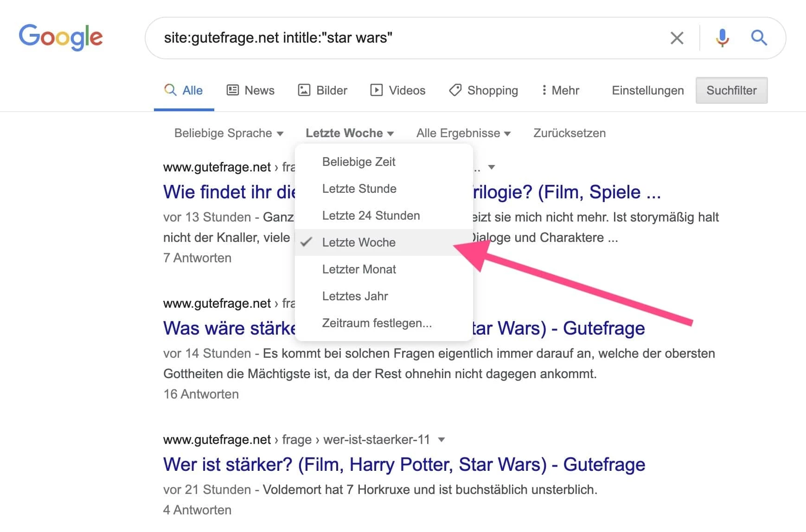Click '16 Antworten' text

click(201, 394)
